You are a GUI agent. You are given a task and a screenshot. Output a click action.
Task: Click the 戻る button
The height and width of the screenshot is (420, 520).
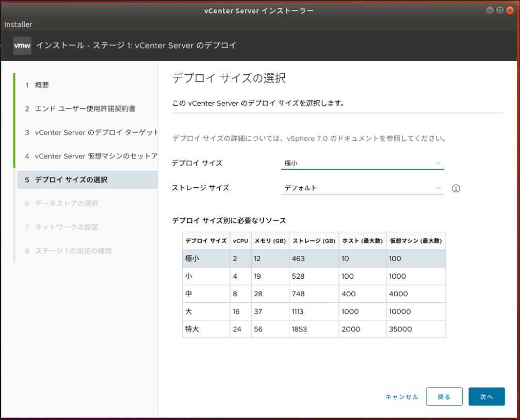pos(444,396)
